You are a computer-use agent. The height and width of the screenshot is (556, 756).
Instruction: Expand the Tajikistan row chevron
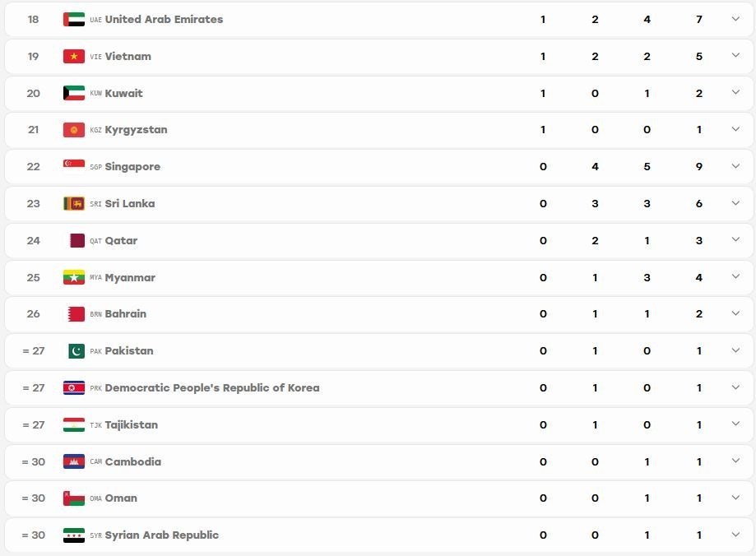coord(735,424)
